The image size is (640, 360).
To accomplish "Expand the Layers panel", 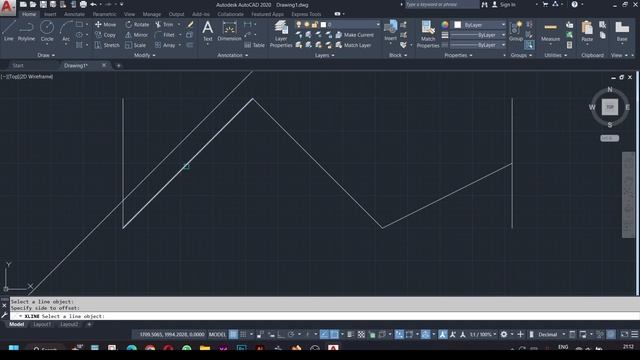I will coord(324,55).
